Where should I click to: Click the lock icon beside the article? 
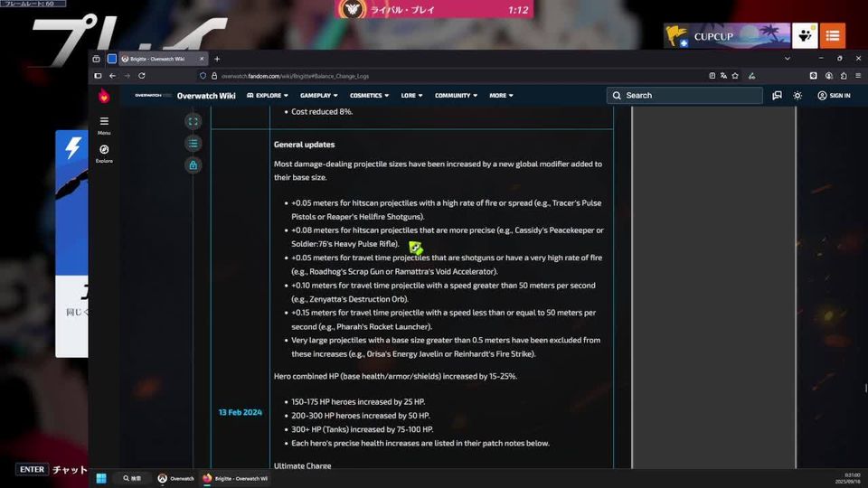tap(193, 164)
